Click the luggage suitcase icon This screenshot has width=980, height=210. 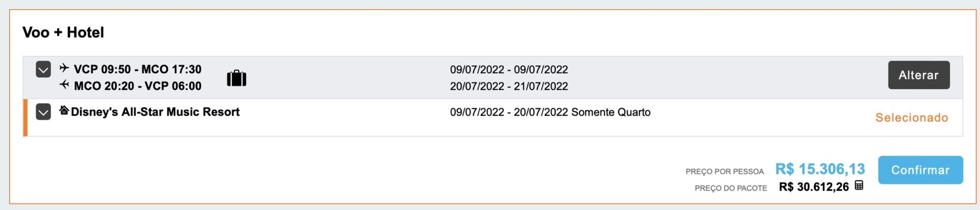[x=236, y=78]
